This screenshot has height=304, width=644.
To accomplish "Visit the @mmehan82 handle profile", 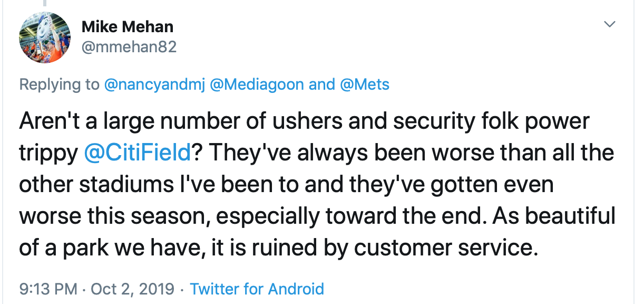I will click(129, 47).
